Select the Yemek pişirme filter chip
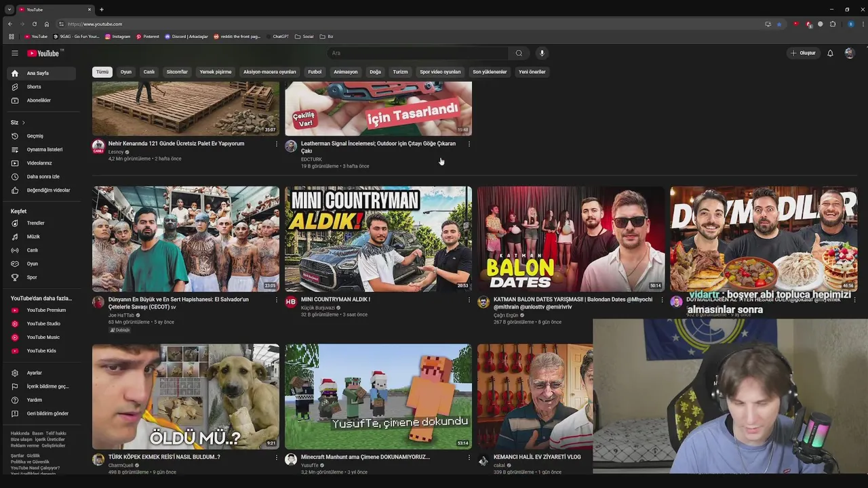 tap(216, 72)
